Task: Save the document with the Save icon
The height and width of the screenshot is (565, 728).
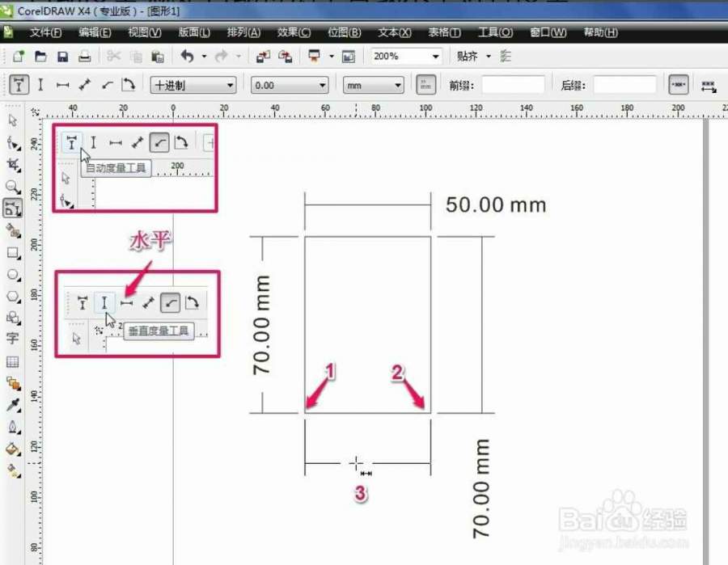Action: tap(62, 57)
